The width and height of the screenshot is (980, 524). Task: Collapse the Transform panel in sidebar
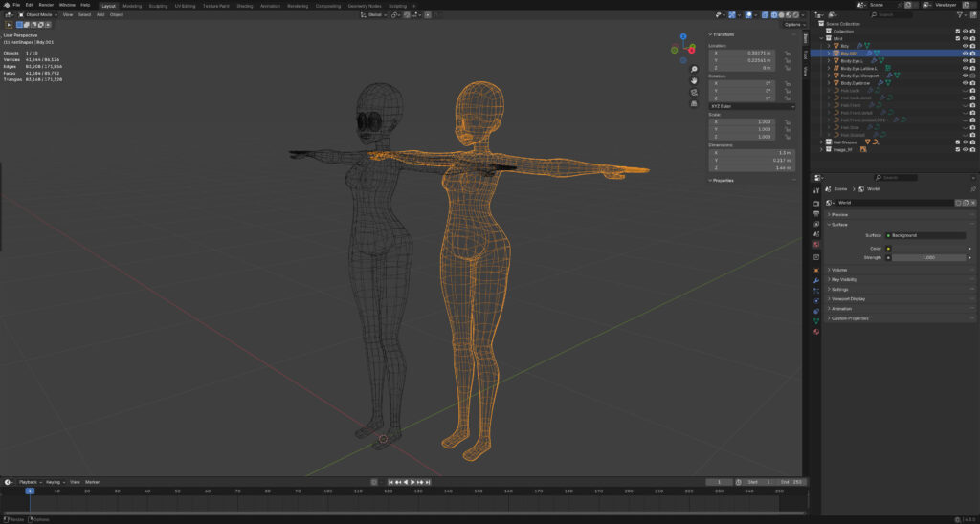coord(724,34)
